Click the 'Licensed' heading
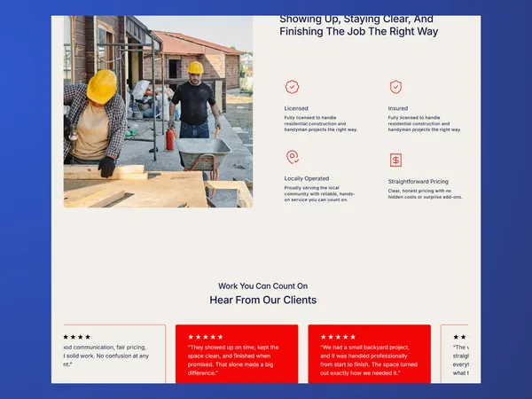The width and height of the screenshot is (532, 399). point(296,108)
